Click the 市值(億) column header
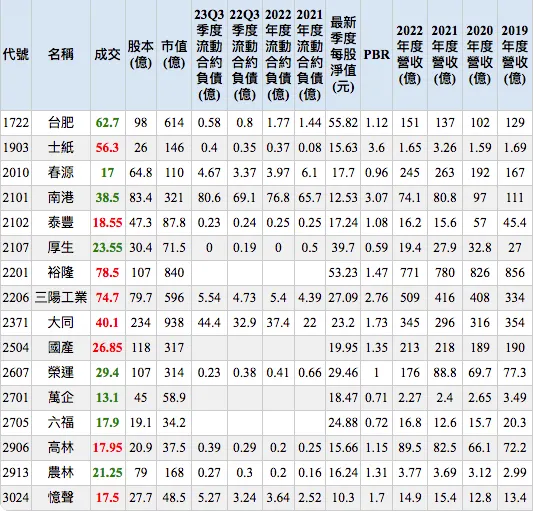This screenshot has width=533, height=511. point(174,54)
